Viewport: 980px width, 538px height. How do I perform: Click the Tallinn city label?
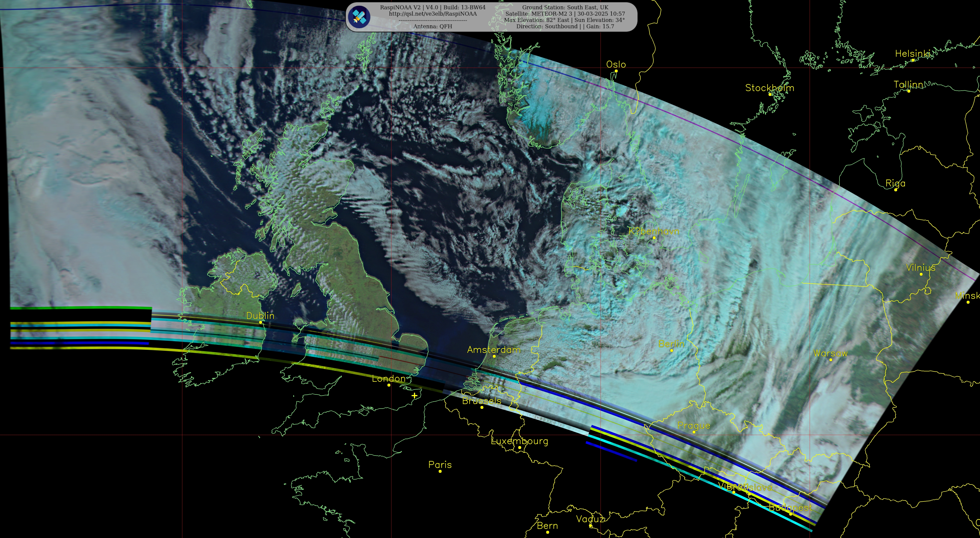tap(908, 84)
